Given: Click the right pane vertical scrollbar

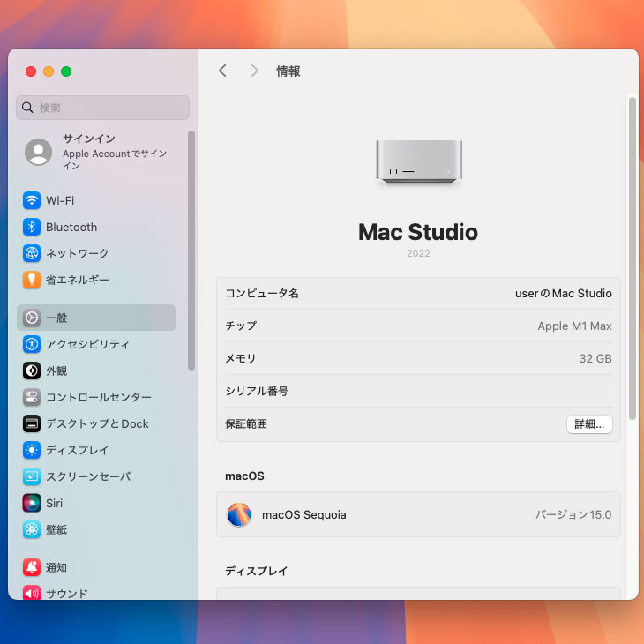Looking at the screenshot, I should pyautogui.click(x=633, y=258).
